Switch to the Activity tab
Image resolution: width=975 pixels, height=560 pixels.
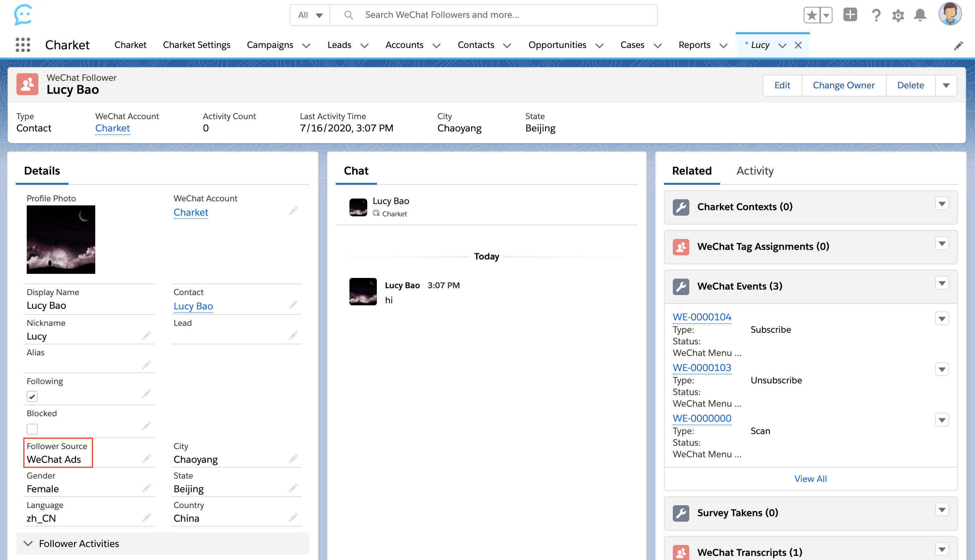pyautogui.click(x=754, y=171)
